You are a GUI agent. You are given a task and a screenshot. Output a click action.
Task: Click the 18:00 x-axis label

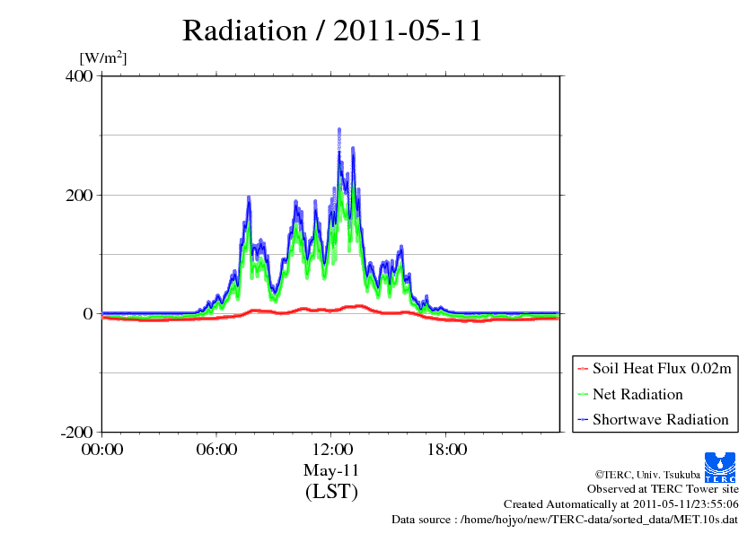click(446, 450)
